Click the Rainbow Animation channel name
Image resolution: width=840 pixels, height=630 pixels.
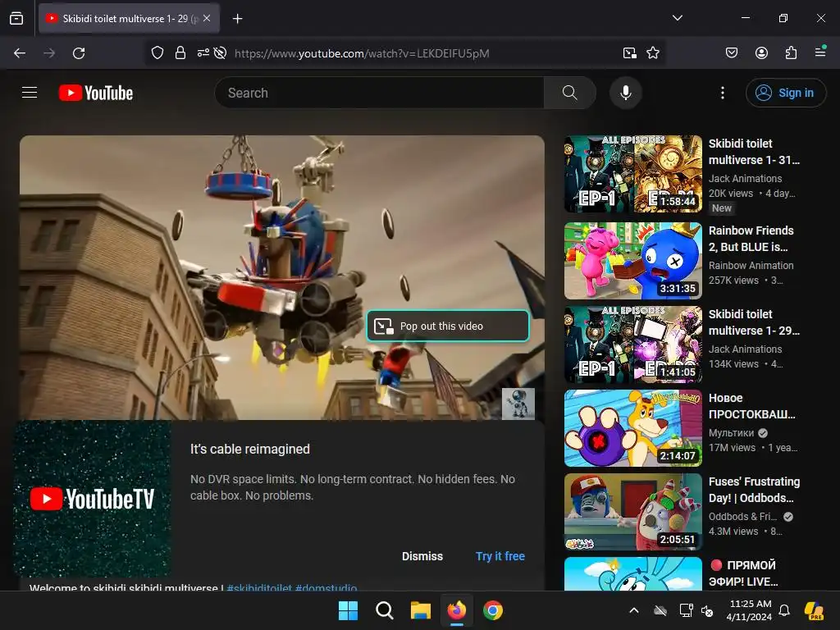pos(751,265)
